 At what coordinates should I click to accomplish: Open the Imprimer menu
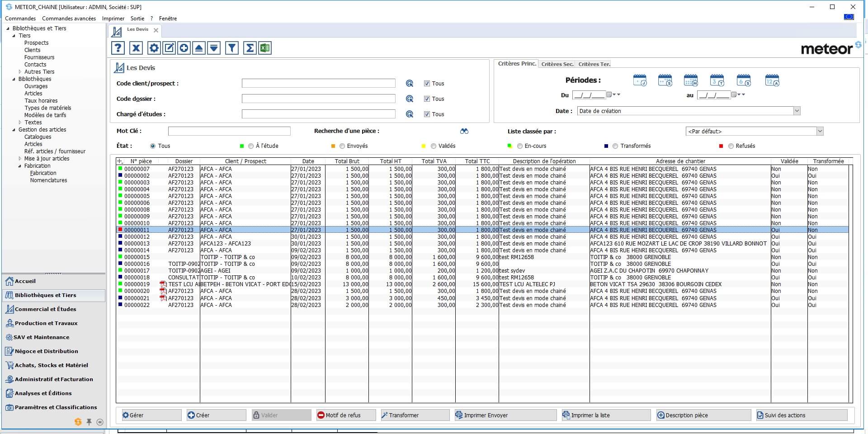113,19
